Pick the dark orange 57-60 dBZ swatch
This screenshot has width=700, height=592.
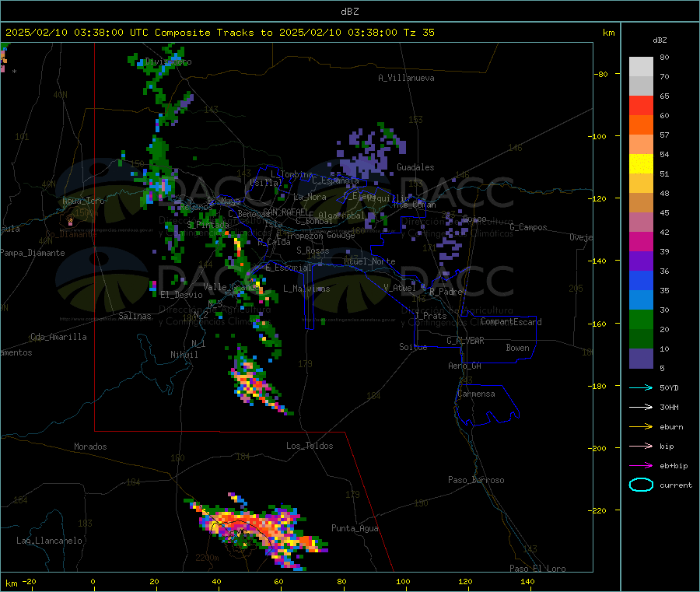641,125
